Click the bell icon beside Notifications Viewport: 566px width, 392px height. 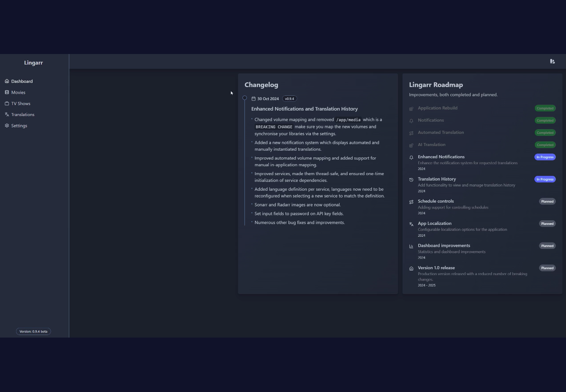[411, 121]
